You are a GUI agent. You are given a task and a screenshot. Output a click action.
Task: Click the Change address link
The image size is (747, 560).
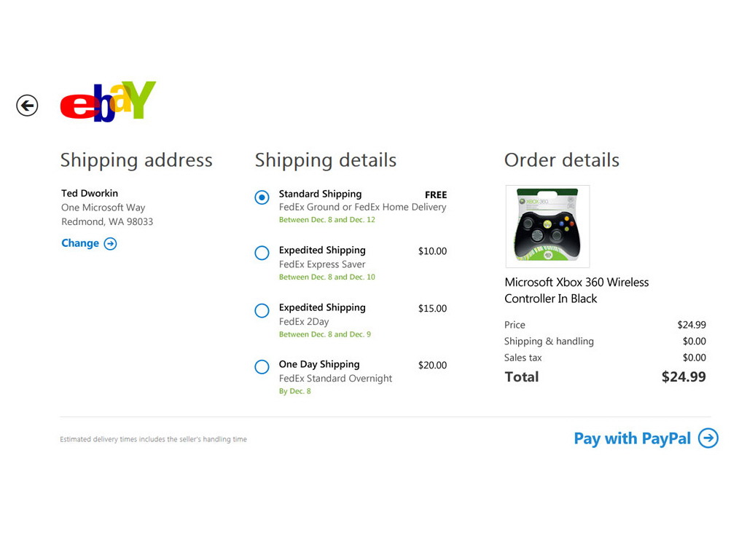click(80, 243)
